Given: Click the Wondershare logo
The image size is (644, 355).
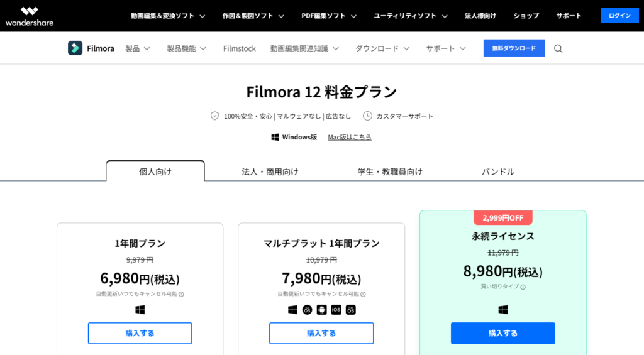Looking at the screenshot, I should pyautogui.click(x=29, y=16).
